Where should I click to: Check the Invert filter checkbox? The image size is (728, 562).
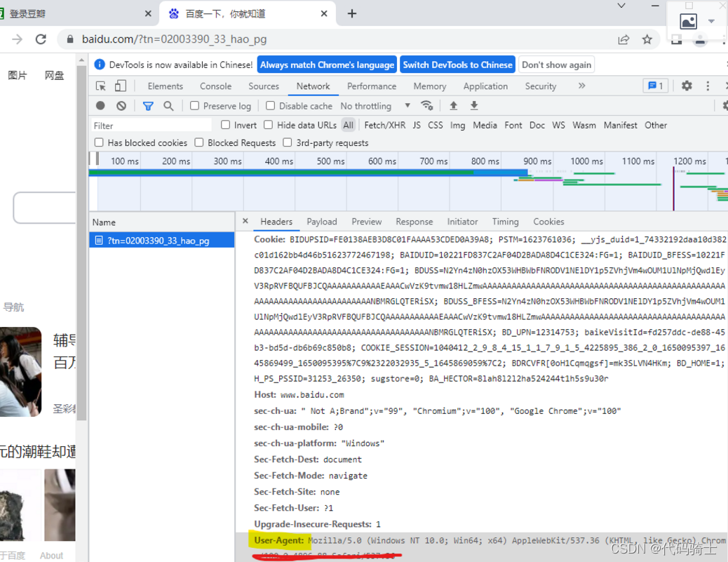[225, 125]
